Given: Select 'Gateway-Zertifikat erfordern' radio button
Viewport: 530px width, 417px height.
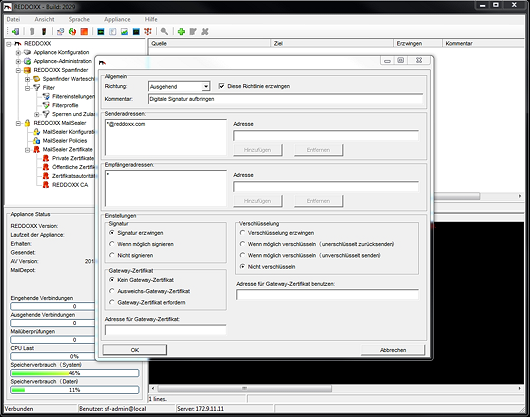Looking at the screenshot, I should 112,302.
